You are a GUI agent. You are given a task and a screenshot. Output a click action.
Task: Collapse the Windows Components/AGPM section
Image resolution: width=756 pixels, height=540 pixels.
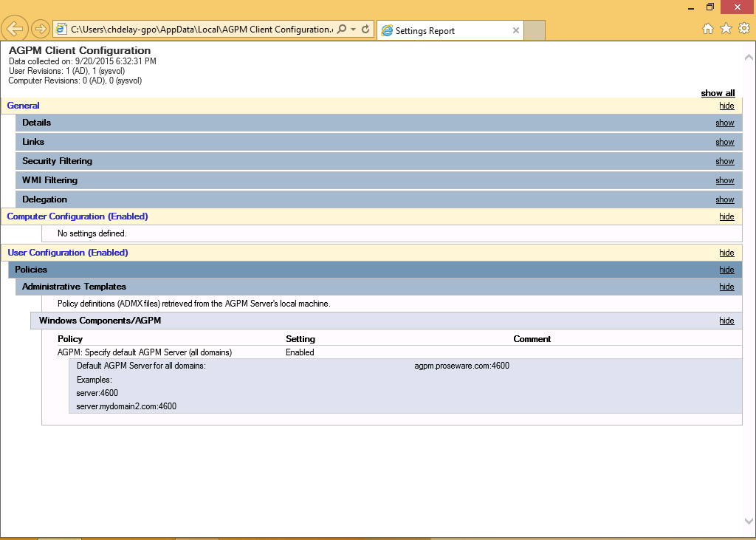726,321
